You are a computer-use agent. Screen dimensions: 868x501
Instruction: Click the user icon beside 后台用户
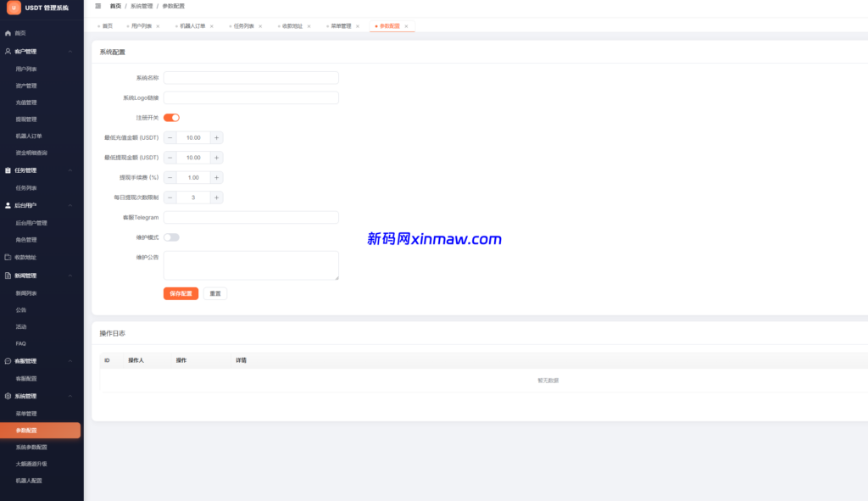pos(8,204)
